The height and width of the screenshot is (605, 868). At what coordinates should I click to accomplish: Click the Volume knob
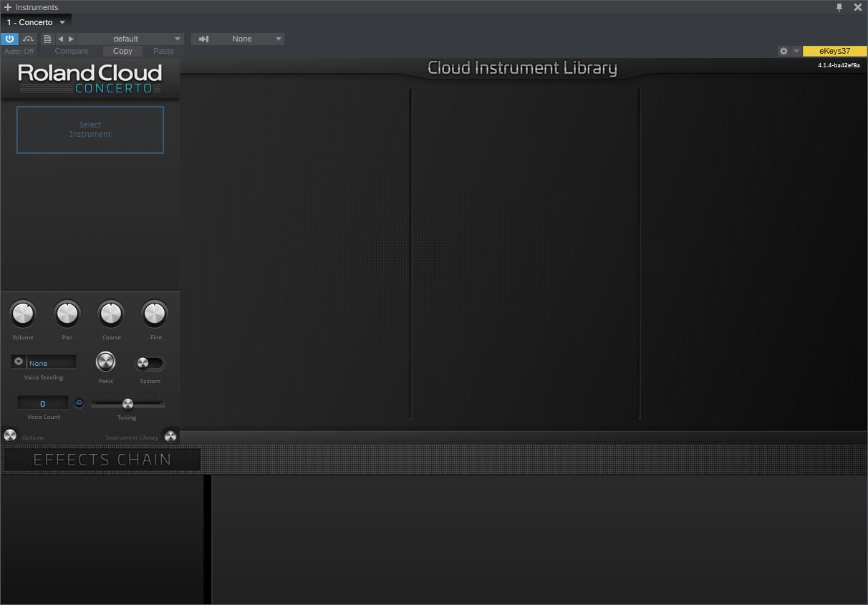23,314
